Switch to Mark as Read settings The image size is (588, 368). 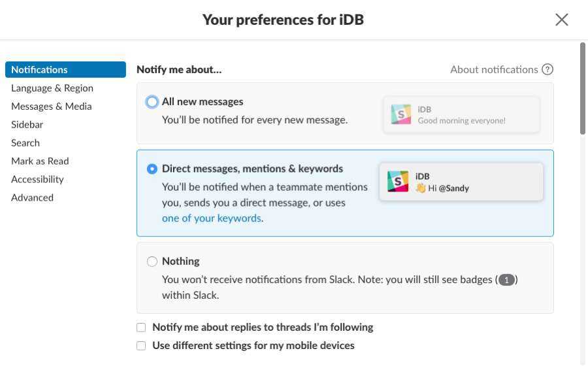click(40, 161)
